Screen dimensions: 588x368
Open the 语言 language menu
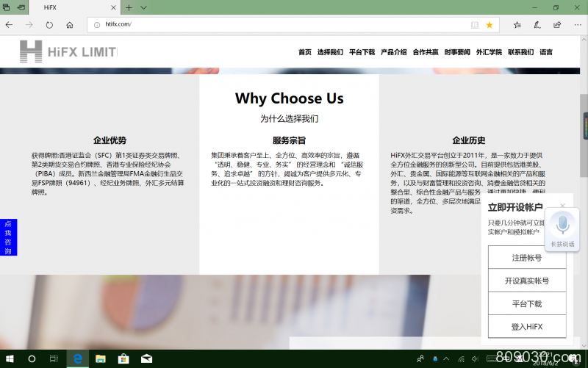tap(546, 52)
